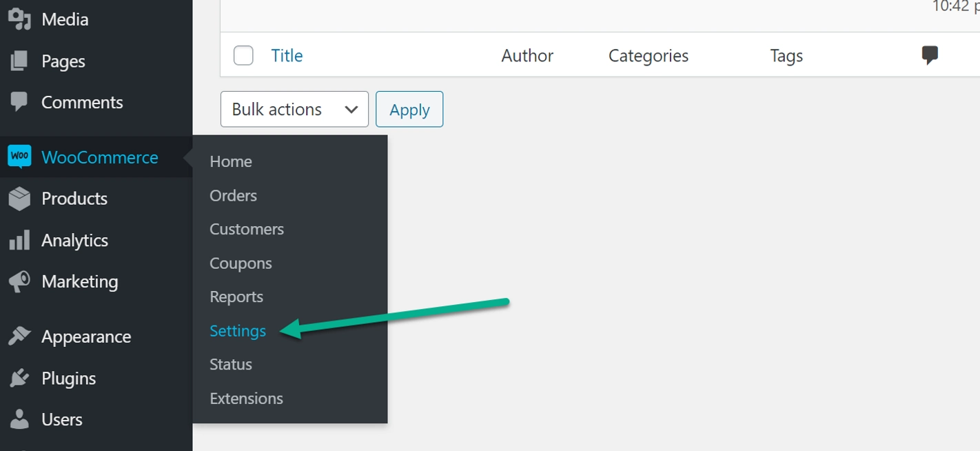Click the Users person icon

(19, 419)
